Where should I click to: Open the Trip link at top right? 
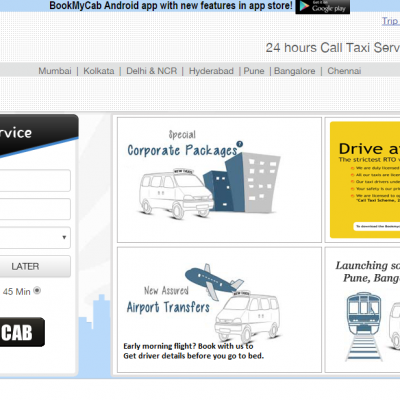pos(391,21)
